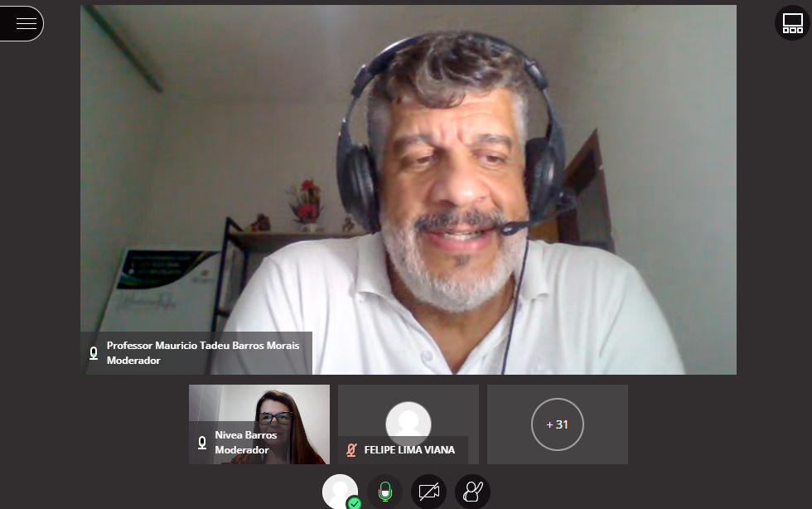The image size is (812, 509).
Task: Change the video layout view
Action: pyautogui.click(x=792, y=23)
